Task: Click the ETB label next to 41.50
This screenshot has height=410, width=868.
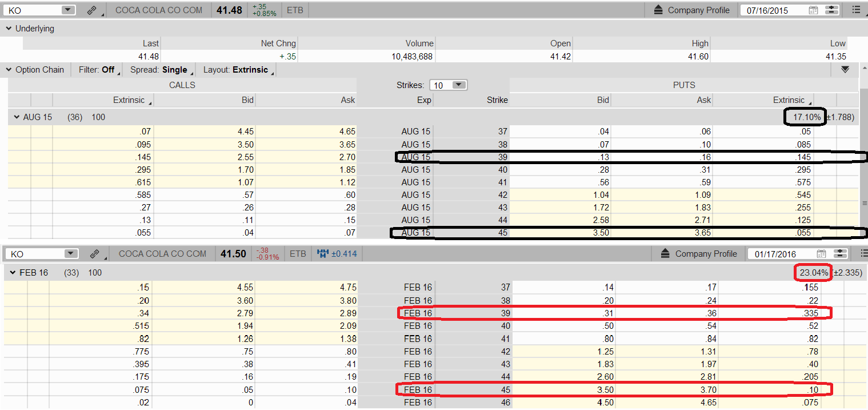Action: (298, 254)
